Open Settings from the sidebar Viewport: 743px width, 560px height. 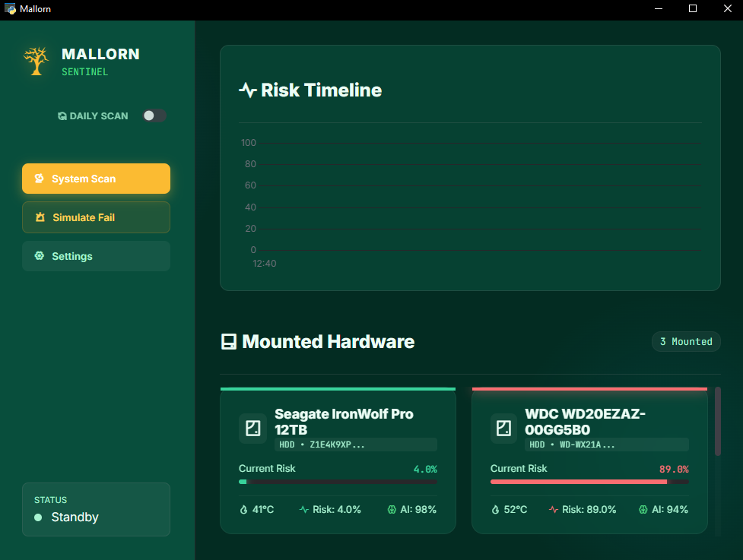click(x=96, y=256)
